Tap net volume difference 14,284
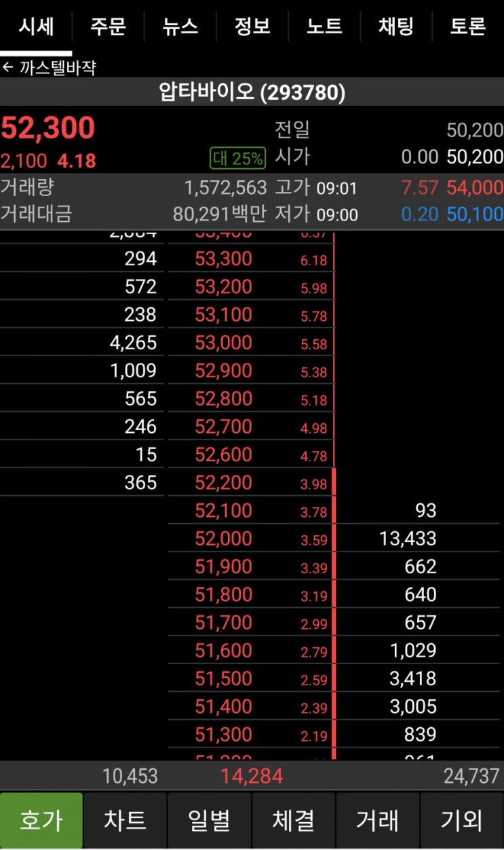 tap(252, 776)
